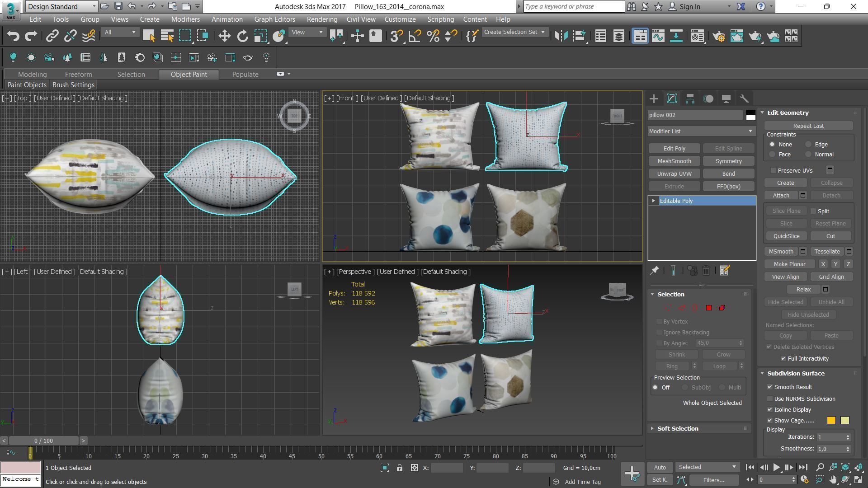Click the MeshSmooth modifier button
Viewport: 868px width, 488px height.
coord(674,161)
